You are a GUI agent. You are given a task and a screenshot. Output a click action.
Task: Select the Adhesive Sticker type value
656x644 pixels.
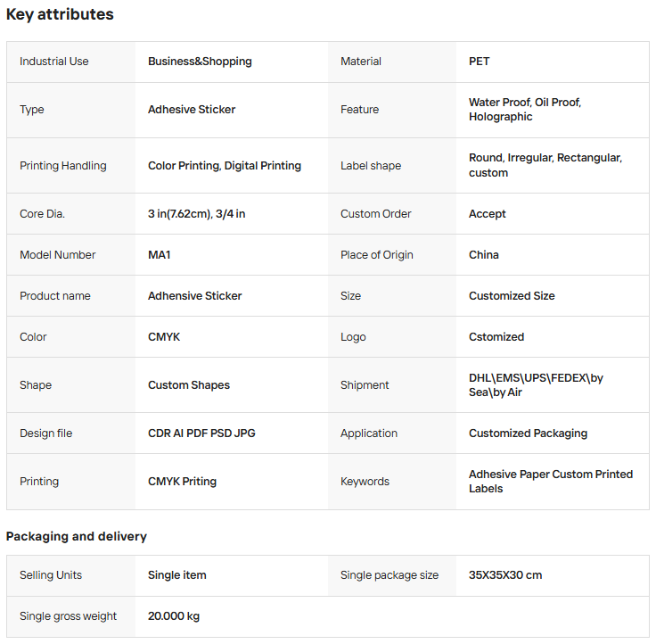[192, 110]
